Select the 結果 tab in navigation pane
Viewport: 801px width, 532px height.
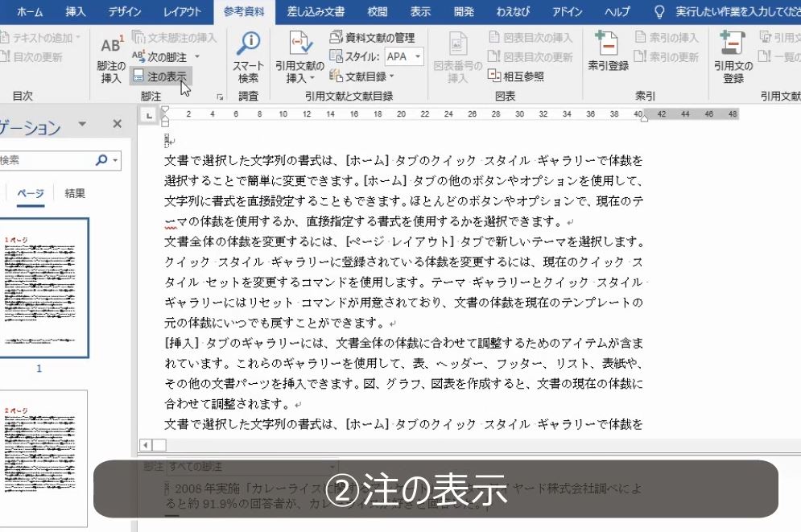point(75,193)
